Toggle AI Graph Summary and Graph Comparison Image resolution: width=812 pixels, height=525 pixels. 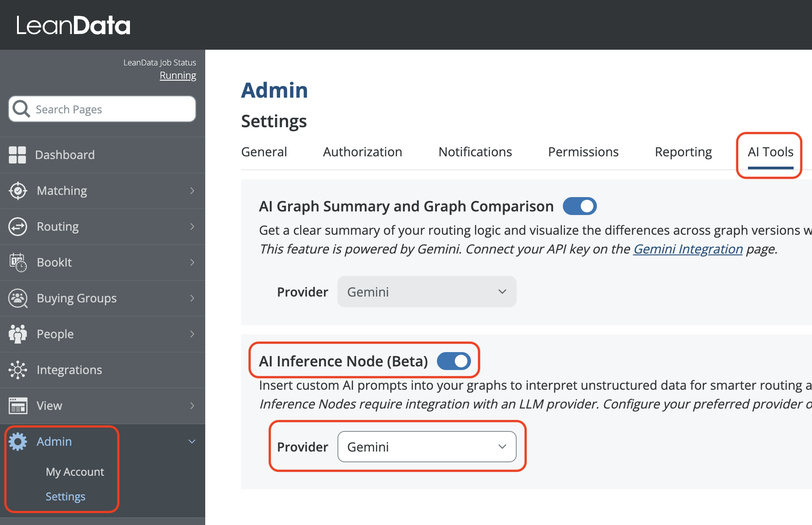pos(579,206)
